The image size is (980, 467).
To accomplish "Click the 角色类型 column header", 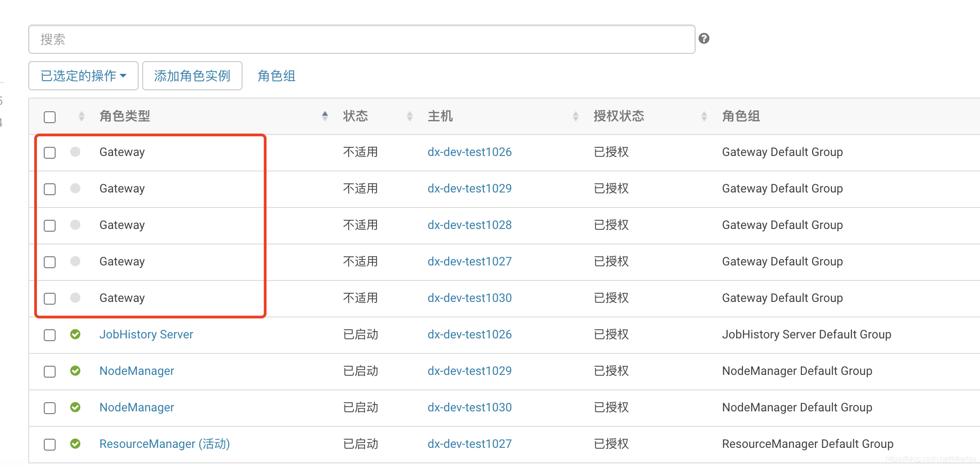I will [x=125, y=116].
